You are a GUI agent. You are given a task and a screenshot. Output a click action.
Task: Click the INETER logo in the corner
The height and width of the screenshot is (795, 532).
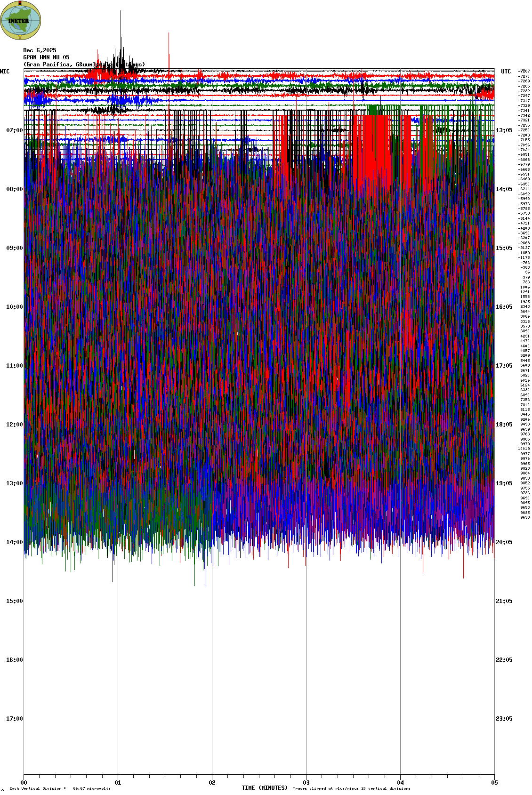[20, 20]
